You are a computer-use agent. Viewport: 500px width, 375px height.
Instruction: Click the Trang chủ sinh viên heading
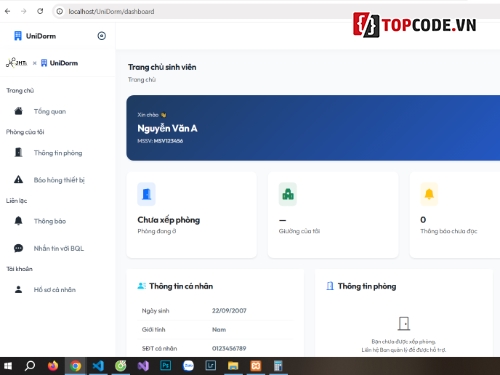coord(162,67)
